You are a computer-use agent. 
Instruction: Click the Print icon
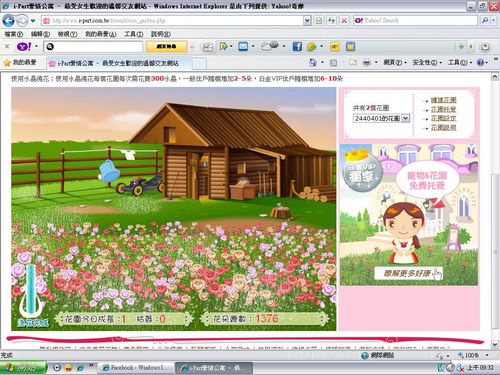pos(367,63)
